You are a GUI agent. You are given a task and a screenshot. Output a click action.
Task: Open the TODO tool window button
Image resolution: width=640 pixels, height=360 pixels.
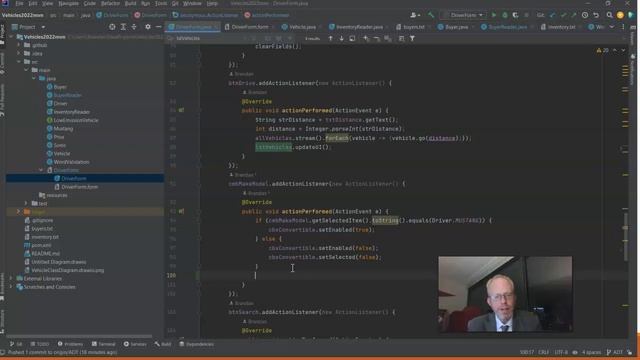(40, 344)
